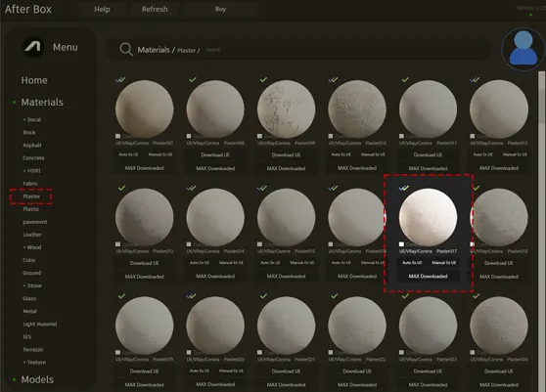
Task: Click the Refresh button in the top bar
Action: 155,10
